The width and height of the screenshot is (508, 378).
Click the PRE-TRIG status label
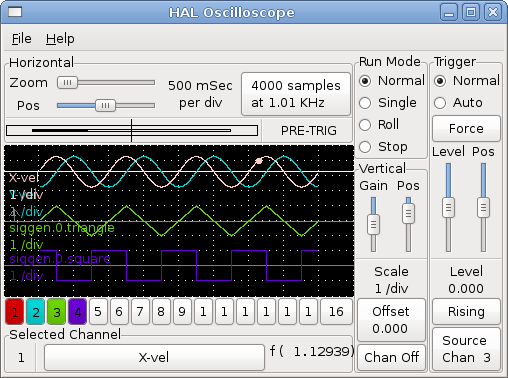click(309, 131)
